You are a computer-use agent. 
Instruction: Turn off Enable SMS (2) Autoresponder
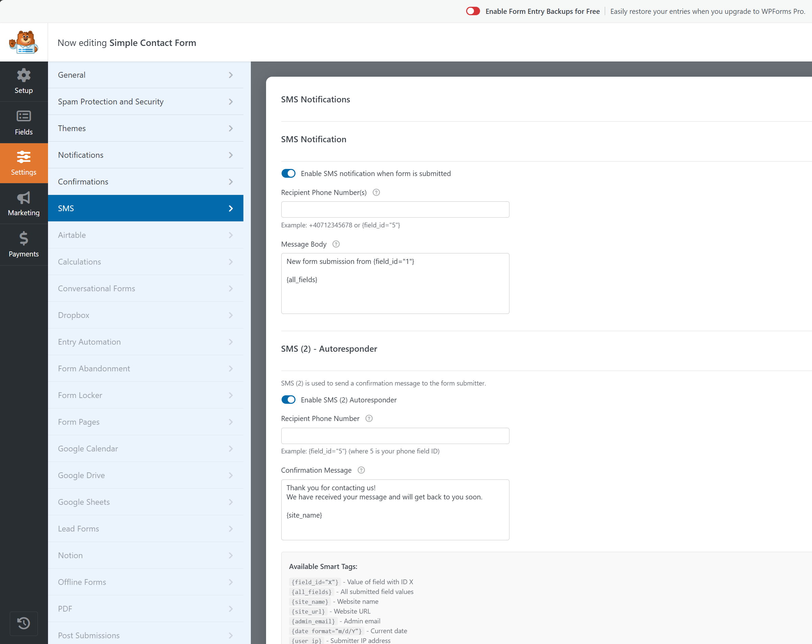pos(288,399)
